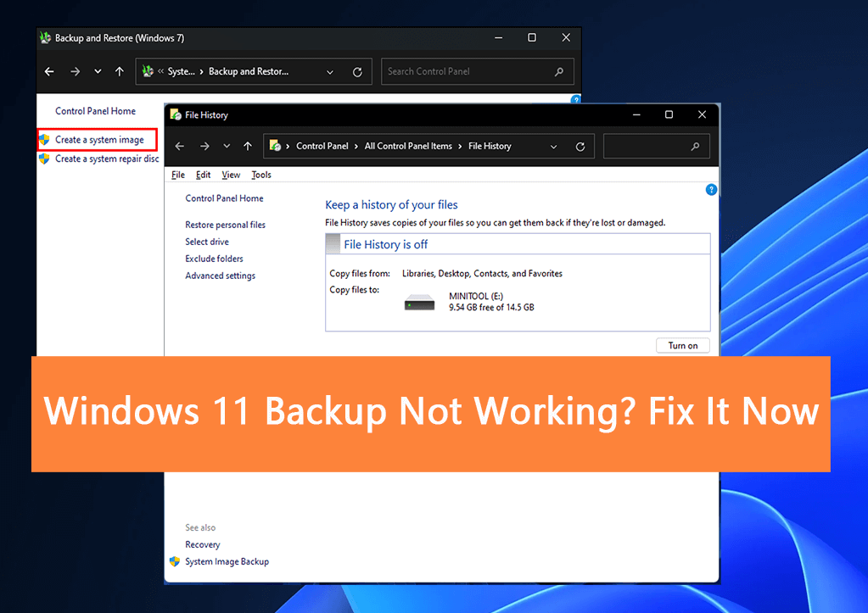Select the MINITOOL (E:) drive icon
868x613 pixels.
point(420,302)
